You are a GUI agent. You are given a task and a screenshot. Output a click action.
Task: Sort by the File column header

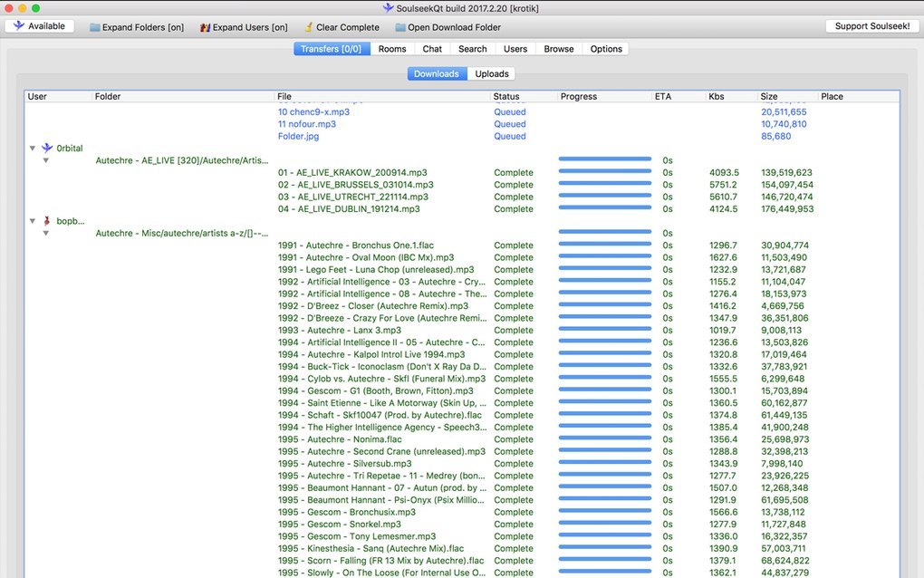pos(382,97)
